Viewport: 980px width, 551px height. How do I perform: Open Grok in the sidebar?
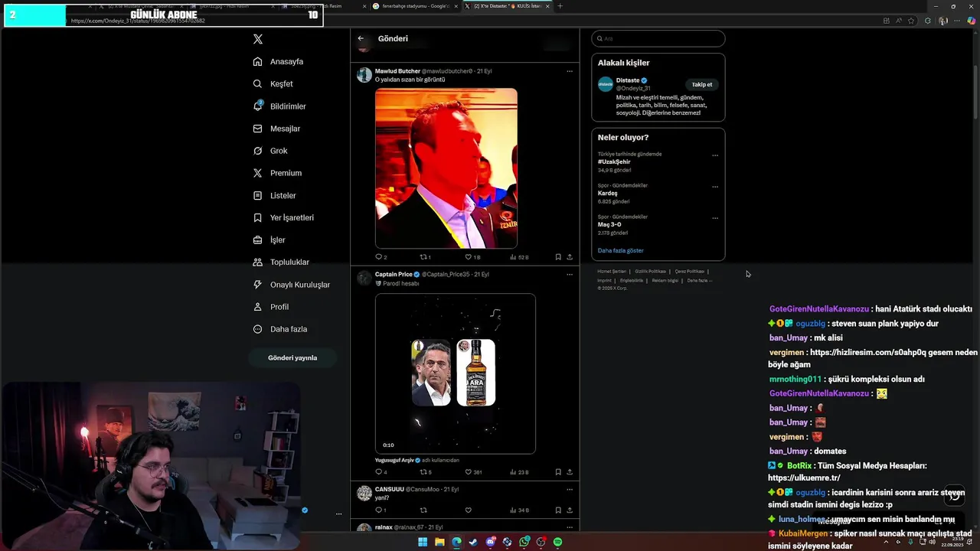(x=270, y=151)
